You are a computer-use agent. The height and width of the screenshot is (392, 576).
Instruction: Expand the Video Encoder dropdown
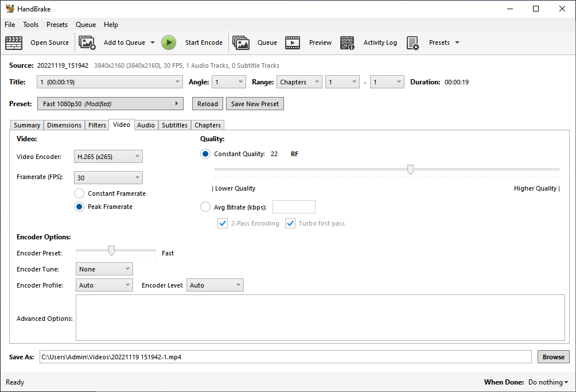(108, 157)
